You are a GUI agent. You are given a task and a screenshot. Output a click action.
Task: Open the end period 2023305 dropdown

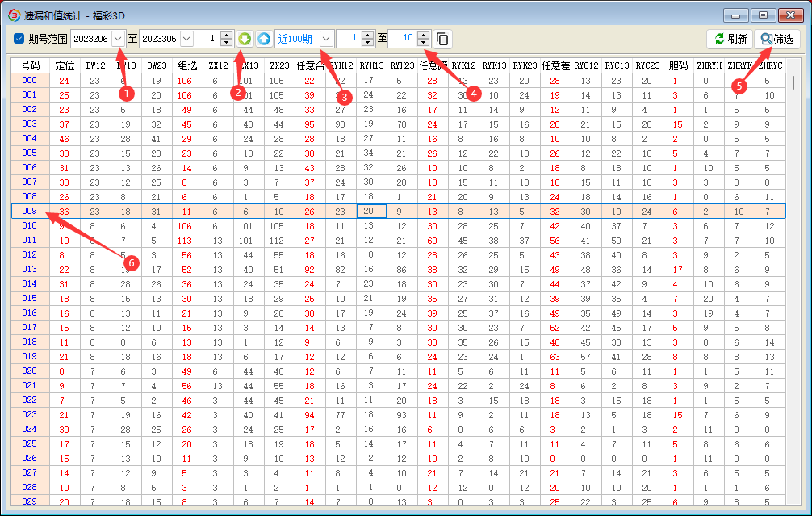(x=186, y=39)
